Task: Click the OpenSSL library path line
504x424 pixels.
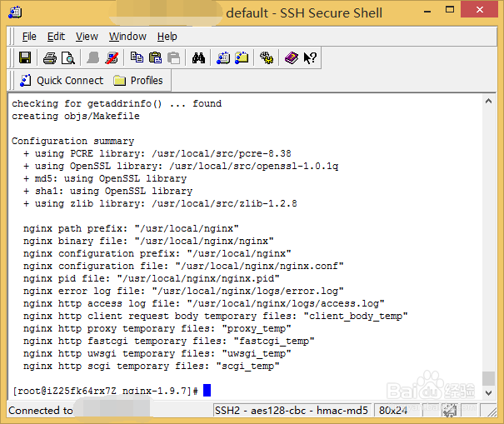Action: tap(181, 167)
